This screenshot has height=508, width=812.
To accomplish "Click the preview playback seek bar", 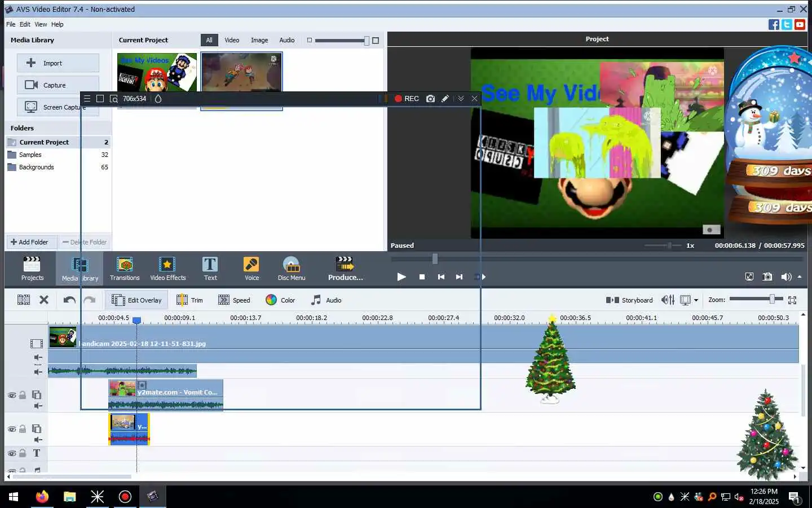I will point(597,259).
